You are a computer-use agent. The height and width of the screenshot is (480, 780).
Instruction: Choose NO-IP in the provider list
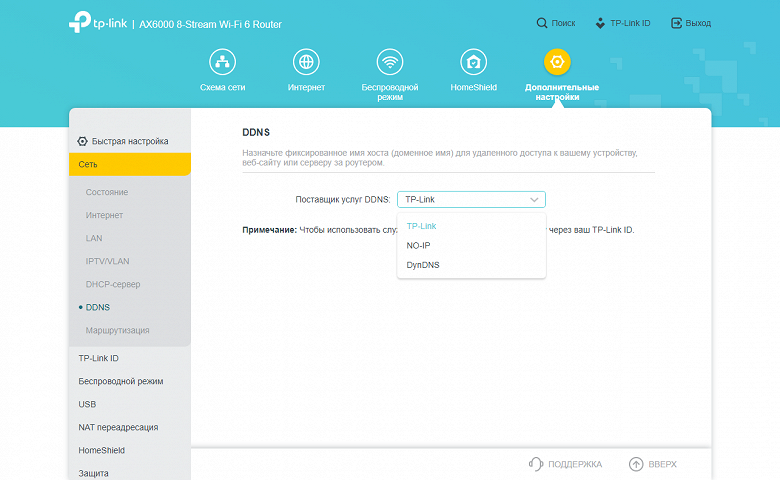(x=471, y=245)
